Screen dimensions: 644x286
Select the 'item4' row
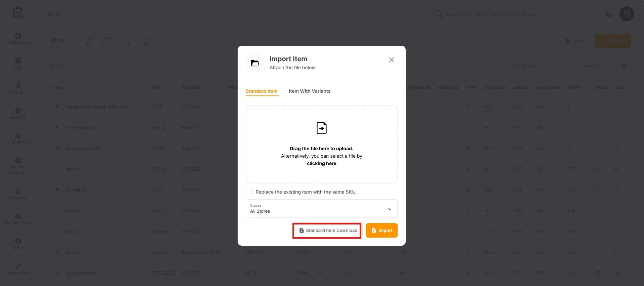(x=72, y=169)
